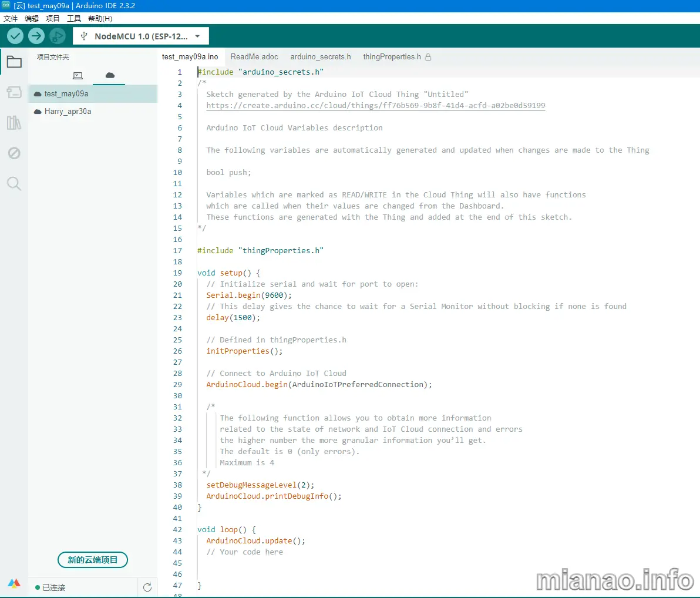Click the Arduino Cloud logo at bottom left
The image size is (700, 598).
tap(14, 583)
